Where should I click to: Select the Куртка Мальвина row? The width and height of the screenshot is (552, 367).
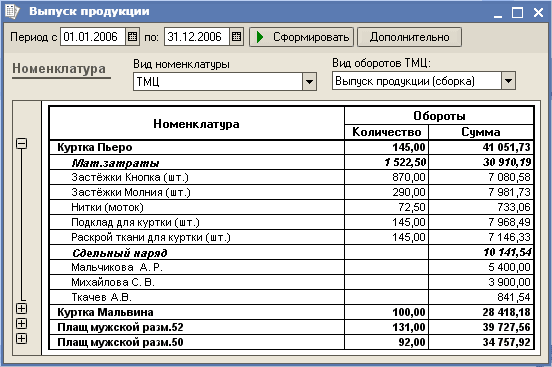click(291, 312)
